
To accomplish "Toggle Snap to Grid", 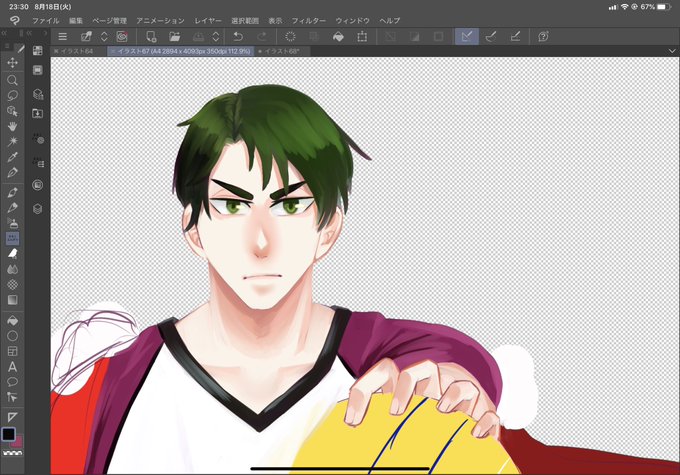I will [x=515, y=36].
